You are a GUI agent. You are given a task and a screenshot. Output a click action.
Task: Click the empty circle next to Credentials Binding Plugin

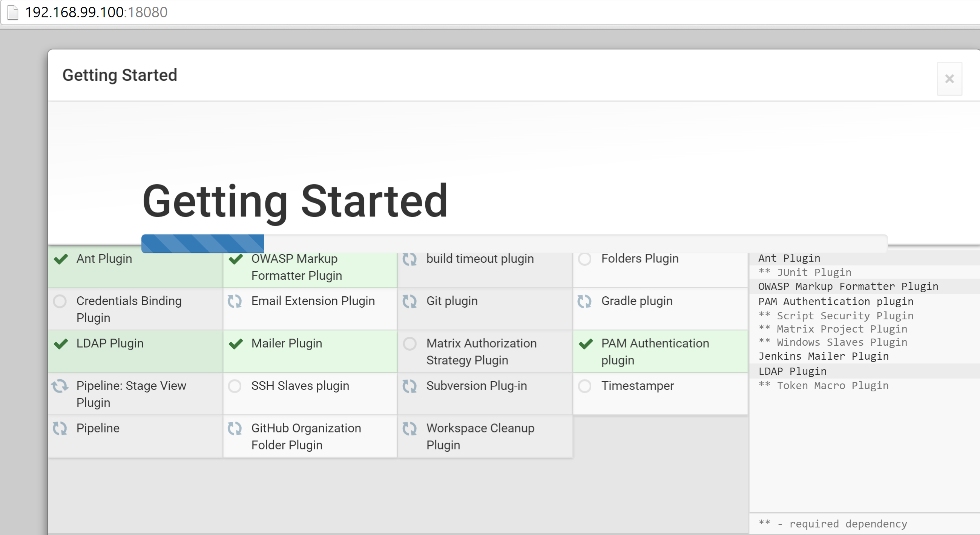point(60,301)
